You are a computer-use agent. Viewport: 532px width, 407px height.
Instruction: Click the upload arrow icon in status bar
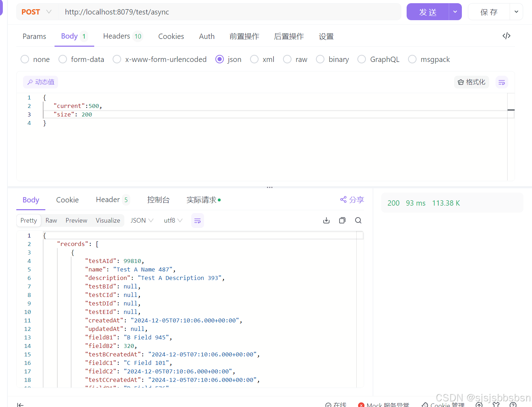[x=479, y=405]
